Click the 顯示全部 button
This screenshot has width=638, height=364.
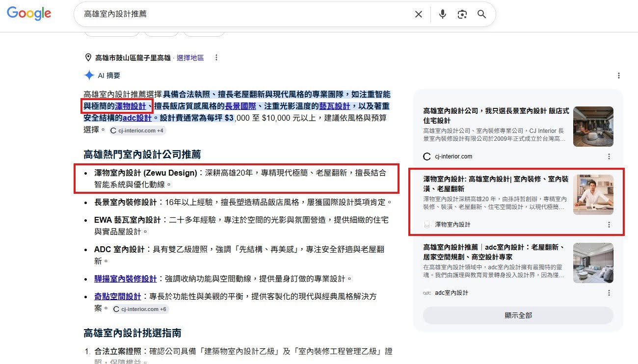pyautogui.click(x=518, y=315)
